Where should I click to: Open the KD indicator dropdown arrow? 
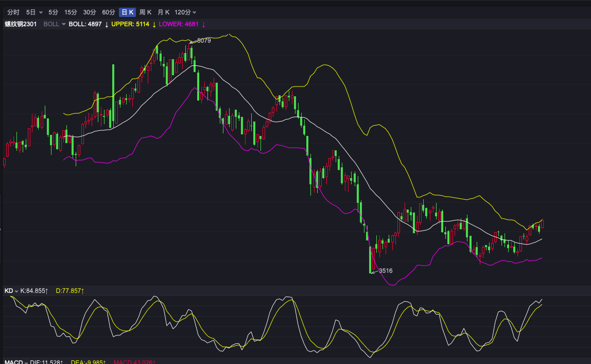(16, 291)
